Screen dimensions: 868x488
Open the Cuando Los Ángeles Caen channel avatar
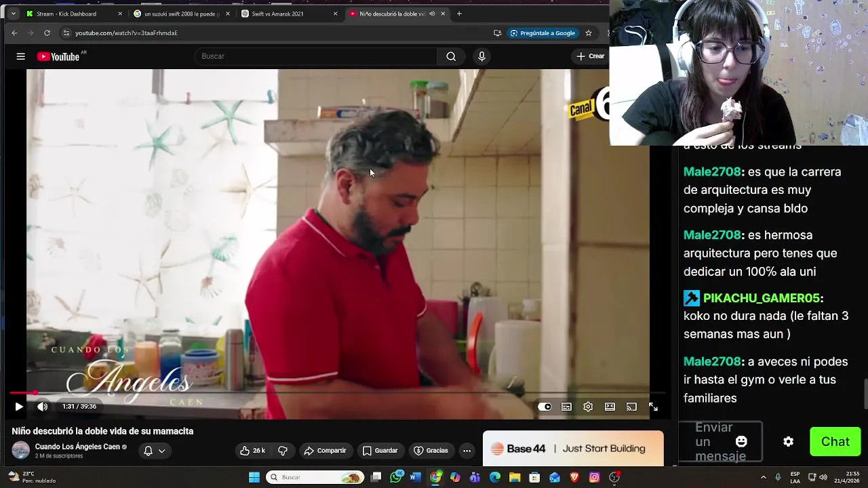pos(21,450)
